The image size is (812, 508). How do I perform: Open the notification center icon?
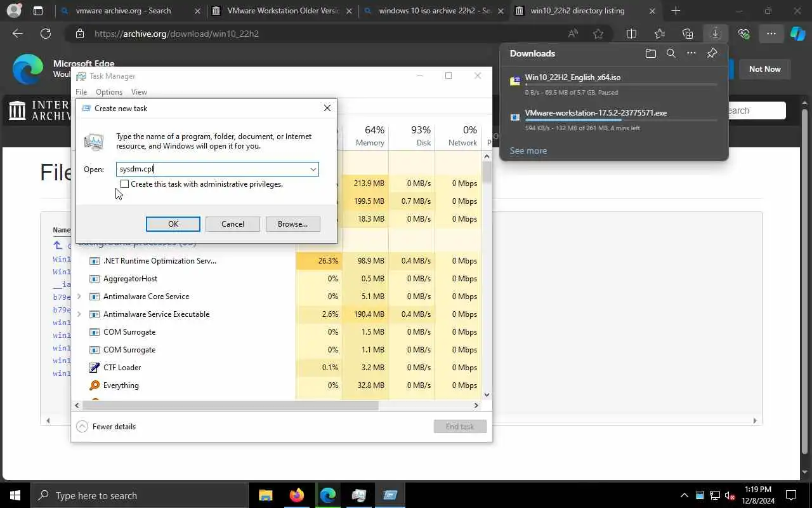pyautogui.click(x=791, y=495)
